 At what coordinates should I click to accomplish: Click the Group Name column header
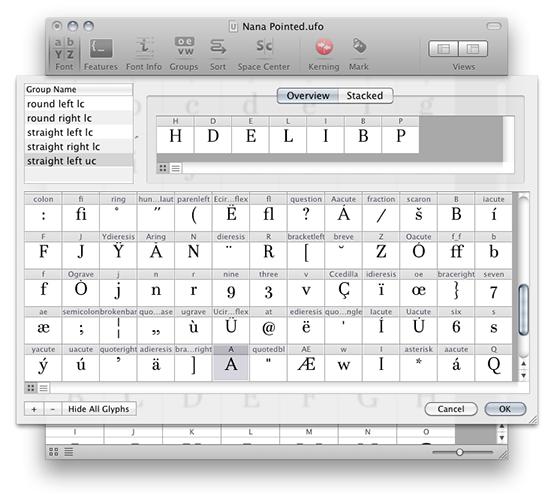[x=79, y=89]
